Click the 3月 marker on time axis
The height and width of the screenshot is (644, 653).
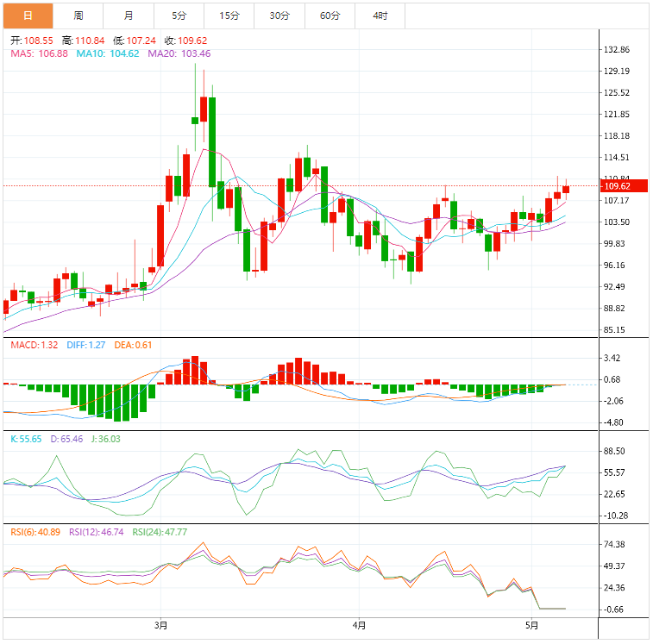coord(160,625)
